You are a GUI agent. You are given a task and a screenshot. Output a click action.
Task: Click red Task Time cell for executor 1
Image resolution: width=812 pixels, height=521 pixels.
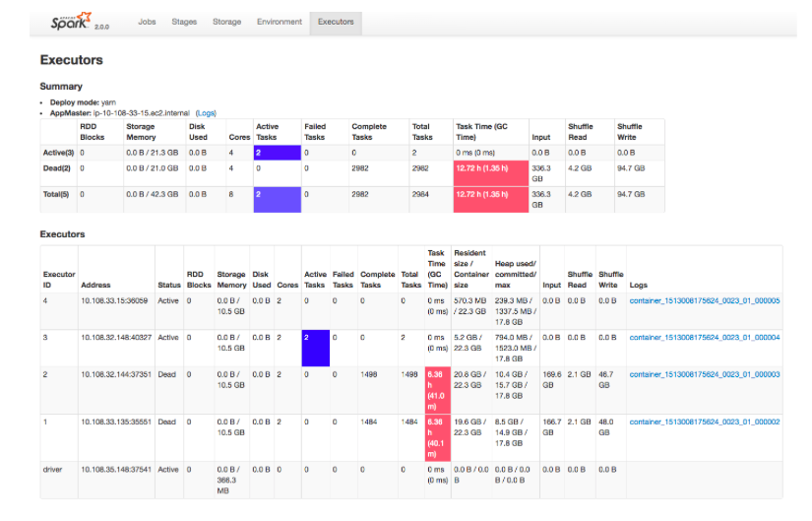438,438
